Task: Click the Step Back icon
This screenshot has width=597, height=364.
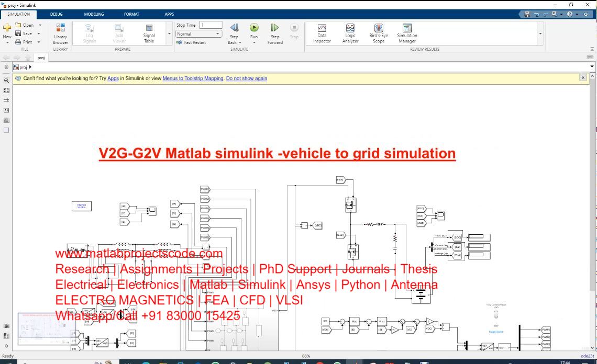Action: tap(234, 28)
